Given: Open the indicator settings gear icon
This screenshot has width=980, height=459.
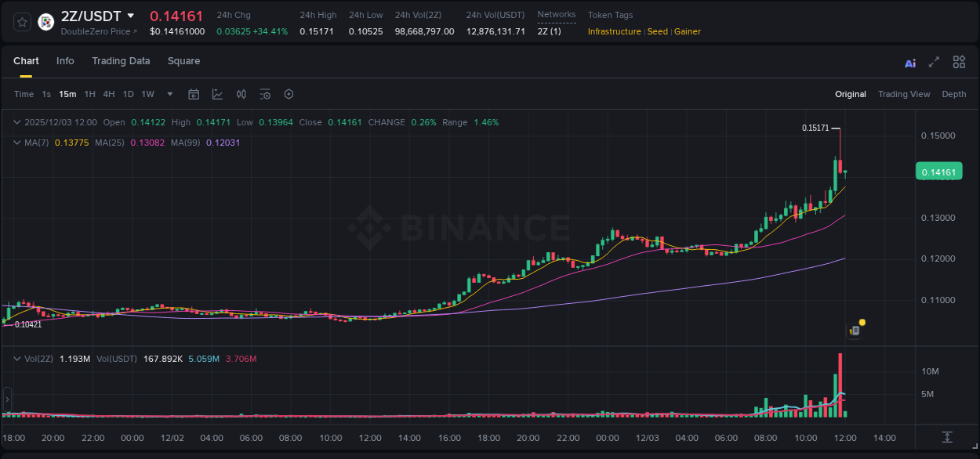Looking at the screenshot, I should pyautogui.click(x=289, y=94).
